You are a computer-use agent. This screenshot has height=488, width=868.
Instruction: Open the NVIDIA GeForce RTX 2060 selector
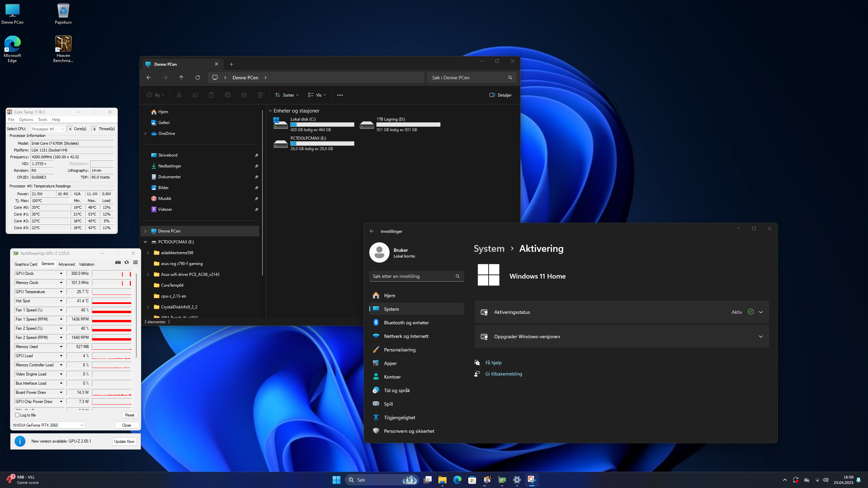click(48, 425)
